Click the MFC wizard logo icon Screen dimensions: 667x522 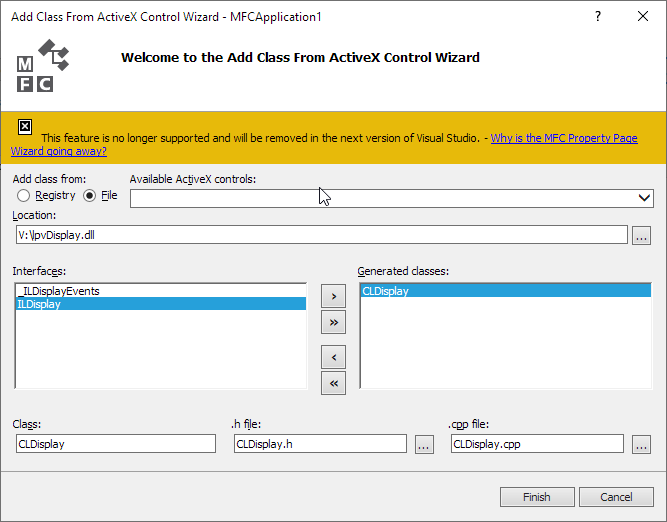(43, 66)
